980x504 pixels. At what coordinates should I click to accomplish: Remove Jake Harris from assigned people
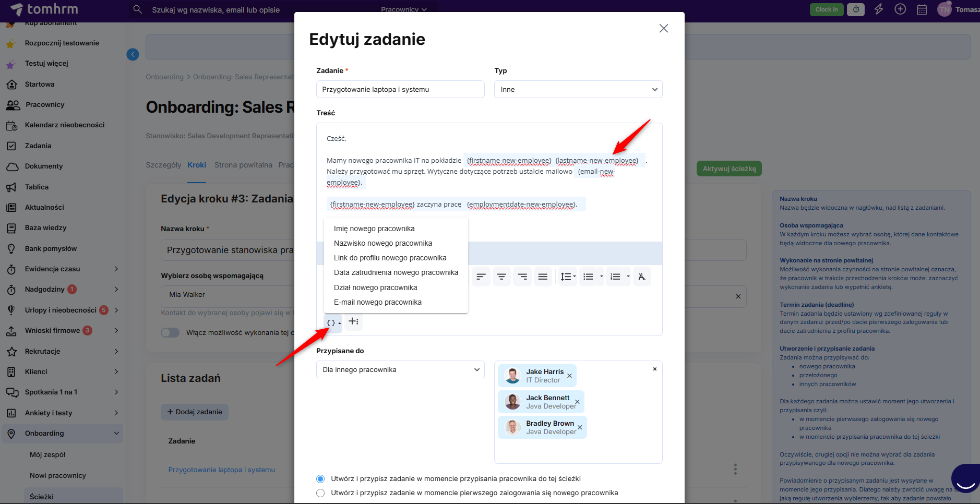pos(570,376)
